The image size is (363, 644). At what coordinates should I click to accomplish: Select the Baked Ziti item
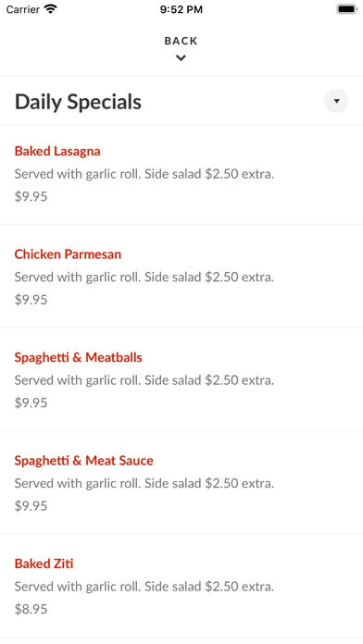point(181,586)
